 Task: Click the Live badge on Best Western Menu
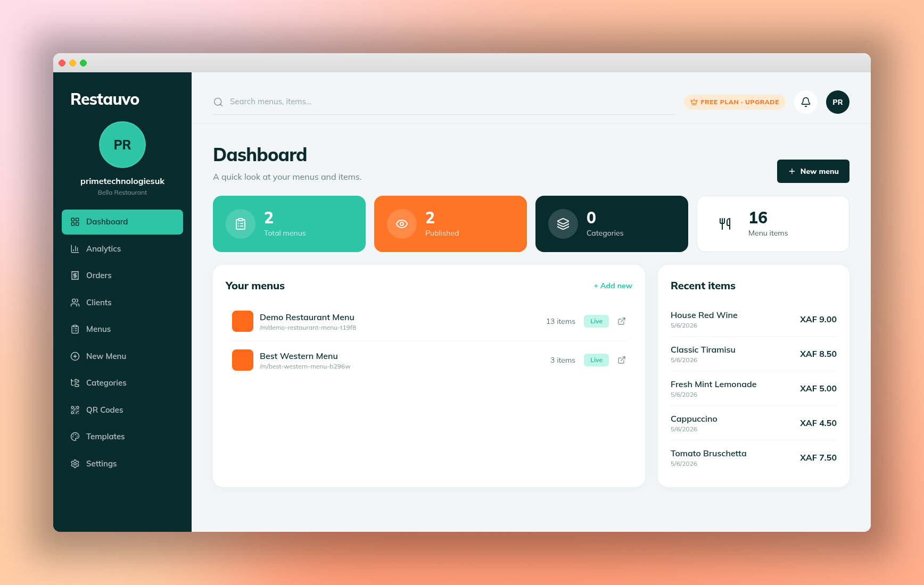coord(596,360)
